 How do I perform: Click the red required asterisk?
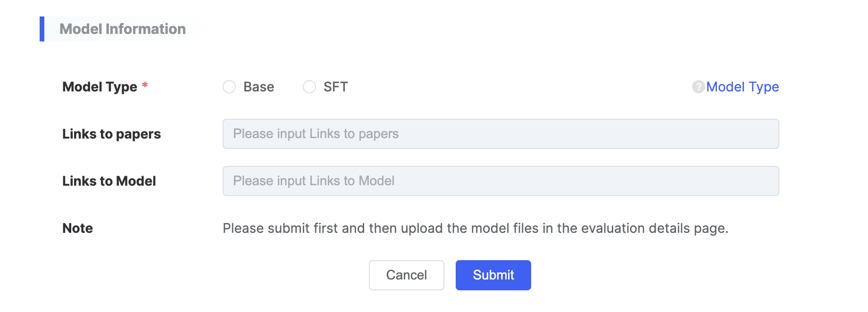[145, 85]
